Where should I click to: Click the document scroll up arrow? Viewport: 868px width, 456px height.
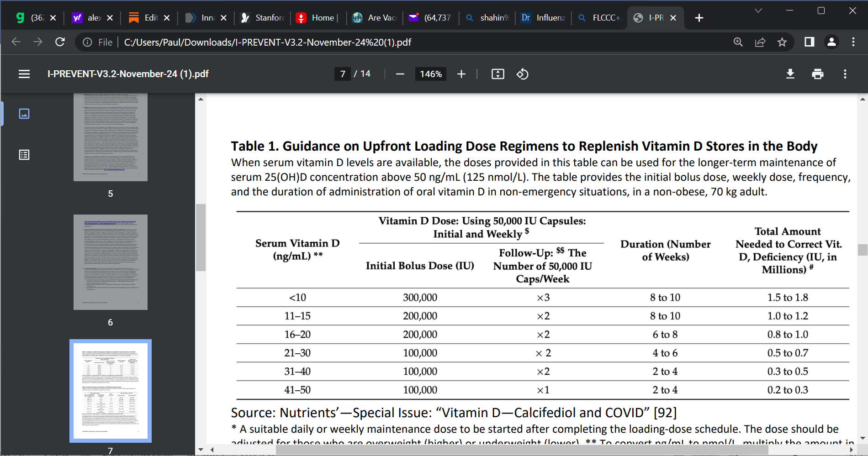click(x=863, y=99)
